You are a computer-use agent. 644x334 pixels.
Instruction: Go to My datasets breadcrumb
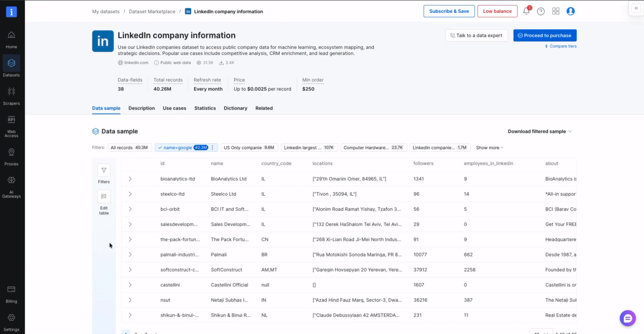point(106,11)
